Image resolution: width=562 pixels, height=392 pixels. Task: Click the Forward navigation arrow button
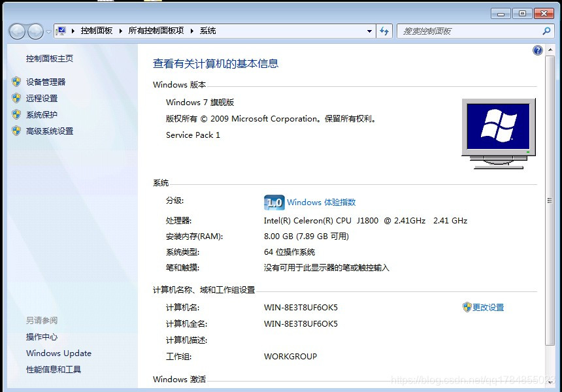(x=35, y=31)
